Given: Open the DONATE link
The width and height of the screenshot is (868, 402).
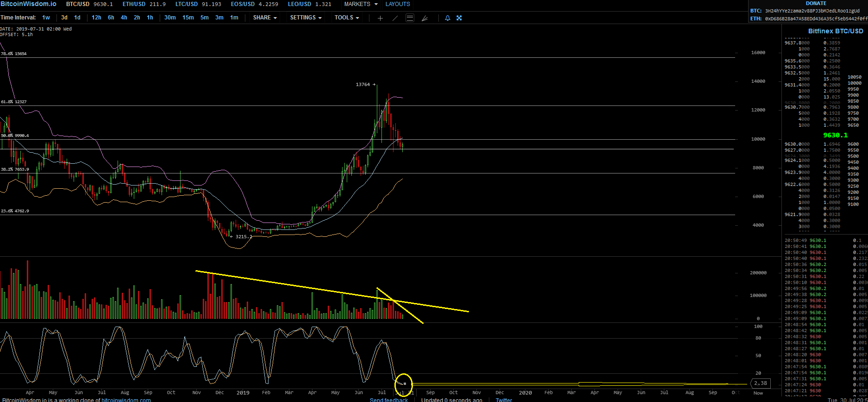Looking at the screenshot, I should 816,3.
